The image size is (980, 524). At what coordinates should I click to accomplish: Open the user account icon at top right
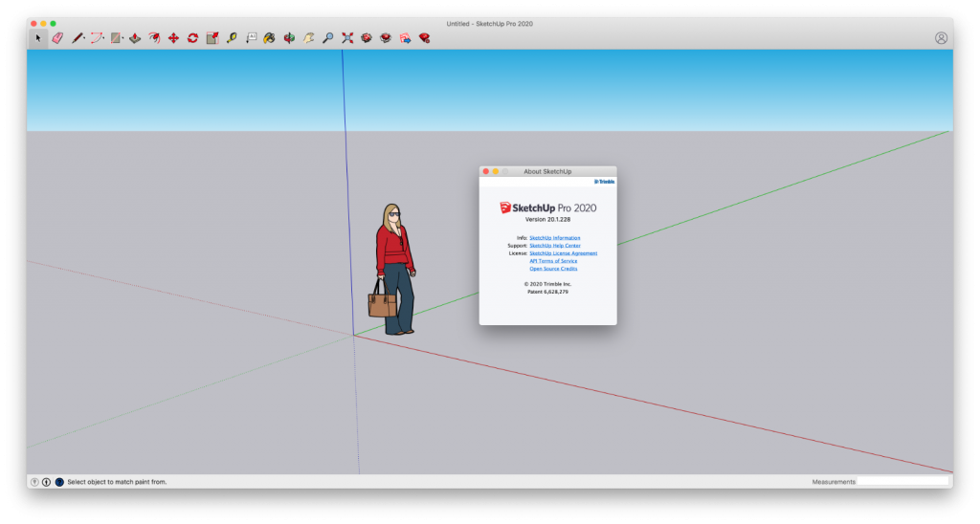[x=941, y=38]
